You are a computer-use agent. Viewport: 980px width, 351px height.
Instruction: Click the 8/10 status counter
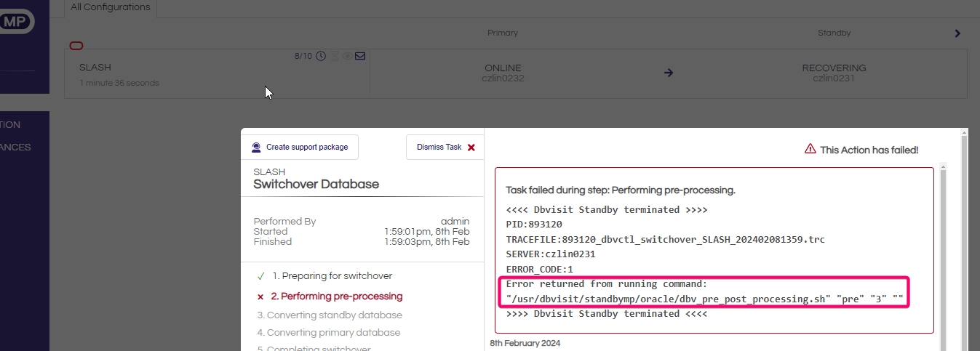click(303, 56)
